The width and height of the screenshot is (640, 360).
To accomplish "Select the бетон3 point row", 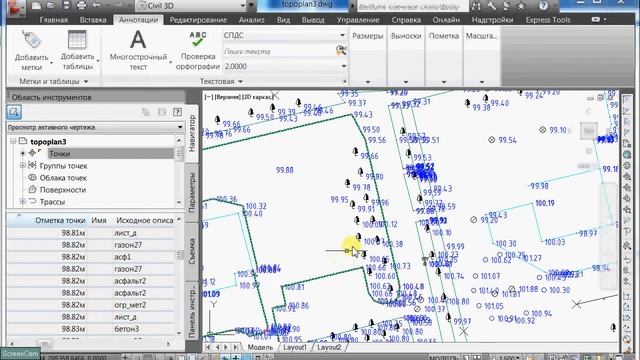I will (x=91, y=329).
